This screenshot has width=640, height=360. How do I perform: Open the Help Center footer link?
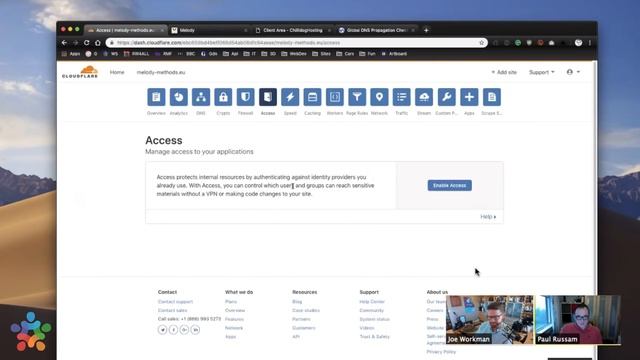pos(372,302)
